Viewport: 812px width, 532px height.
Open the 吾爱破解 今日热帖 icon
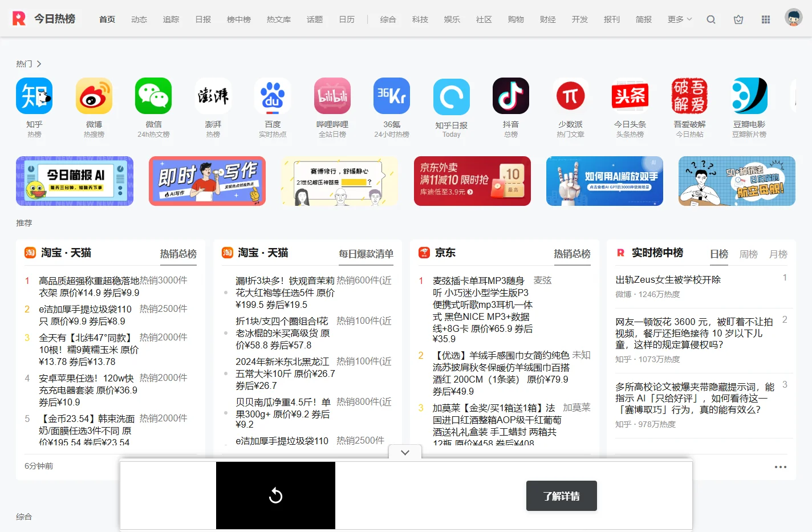tap(690, 96)
